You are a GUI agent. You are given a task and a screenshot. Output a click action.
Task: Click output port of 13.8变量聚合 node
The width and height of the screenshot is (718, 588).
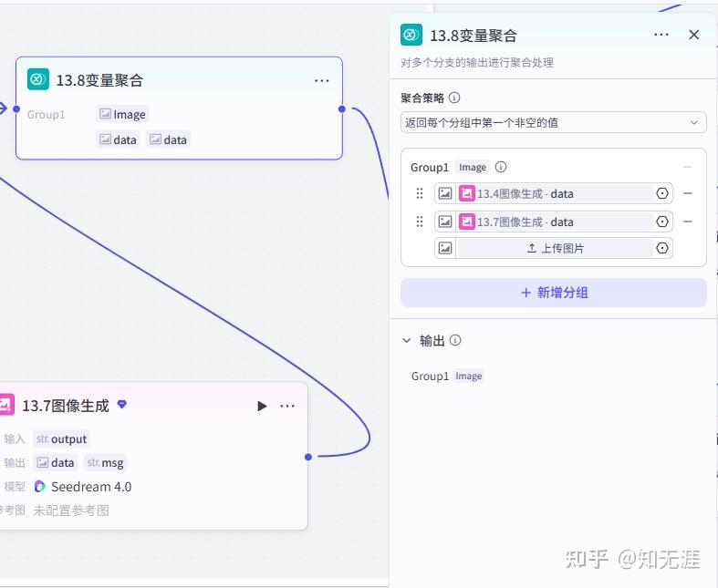point(341,108)
